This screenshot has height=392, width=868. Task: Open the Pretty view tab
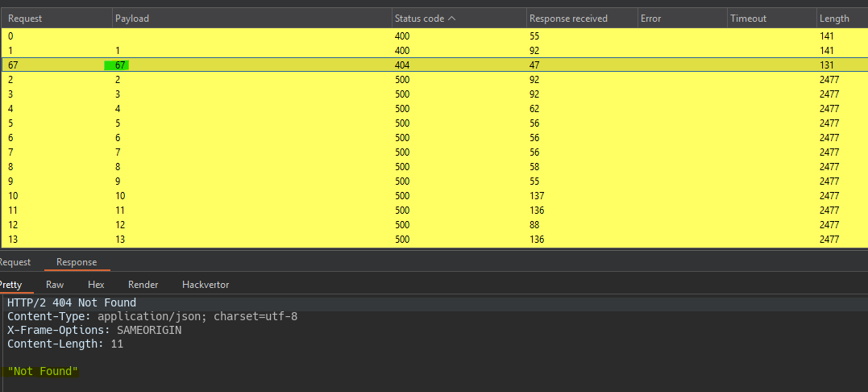point(10,285)
